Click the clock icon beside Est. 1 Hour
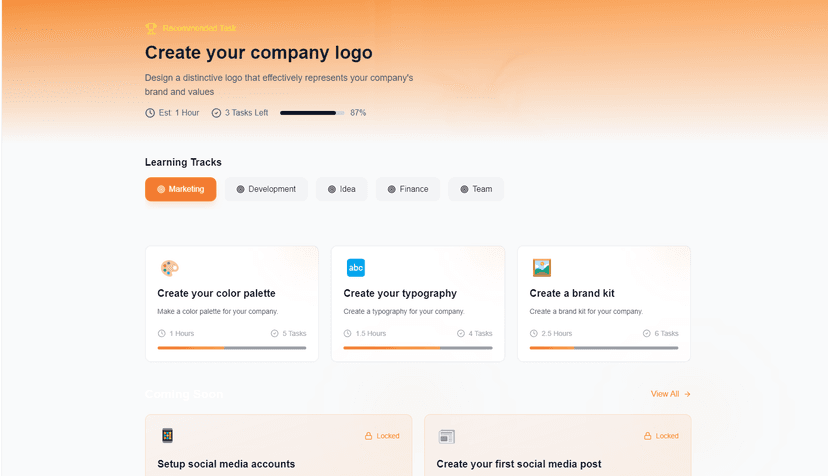828x476 pixels. 150,113
